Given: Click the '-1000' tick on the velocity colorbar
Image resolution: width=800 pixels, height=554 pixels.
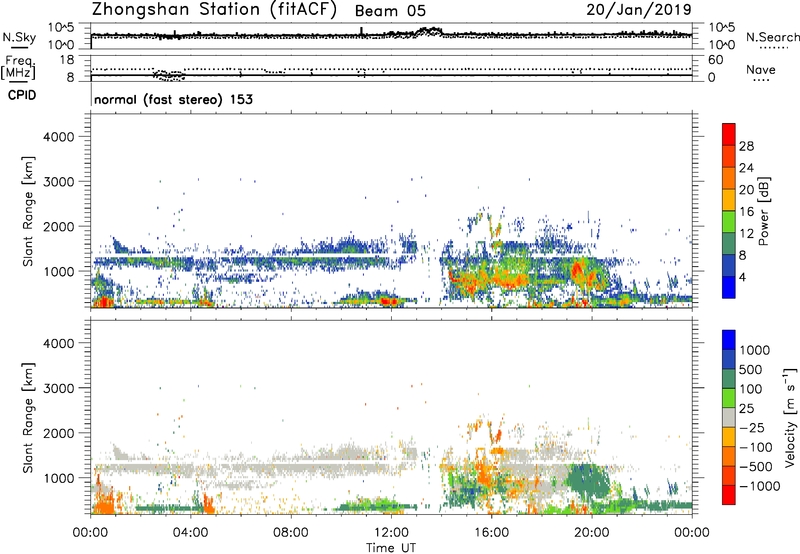Looking at the screenshot, I should point(760,486).
